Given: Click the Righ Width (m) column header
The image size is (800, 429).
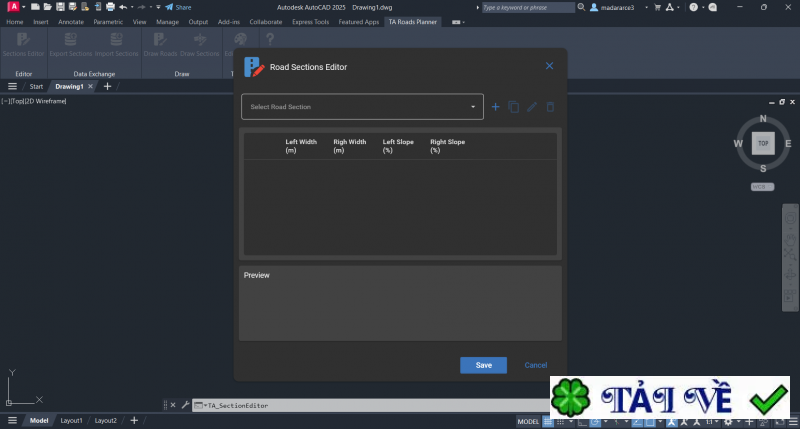Looking at the screenshot, I should pyautogui.click(x=349, y=146).
